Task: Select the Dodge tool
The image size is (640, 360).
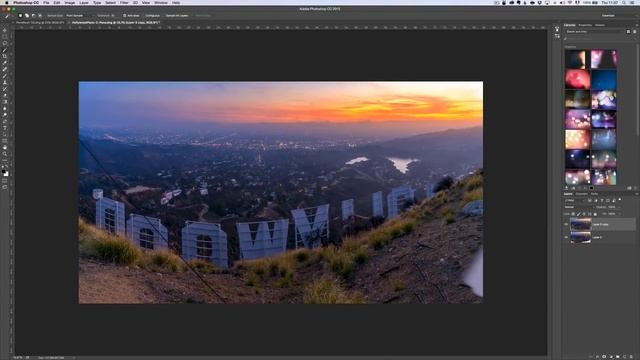Action: coord(5,115)
